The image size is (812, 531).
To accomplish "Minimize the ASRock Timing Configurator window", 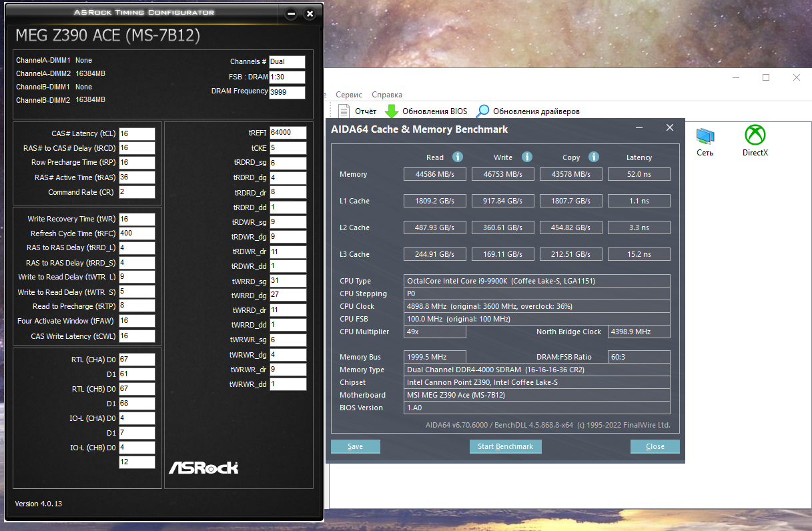I will tap(291, 14).
